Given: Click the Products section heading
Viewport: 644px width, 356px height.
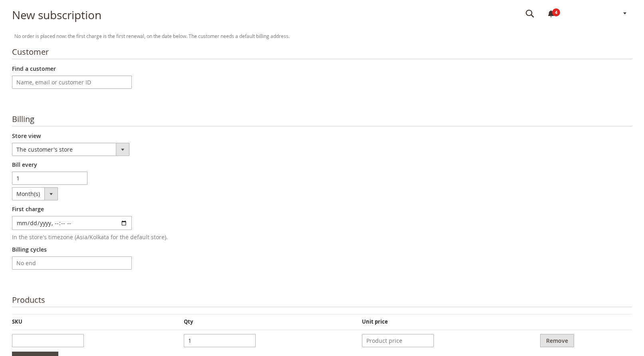Looking at the screenshot, I should pyautogui.click(x=28, y=300).
